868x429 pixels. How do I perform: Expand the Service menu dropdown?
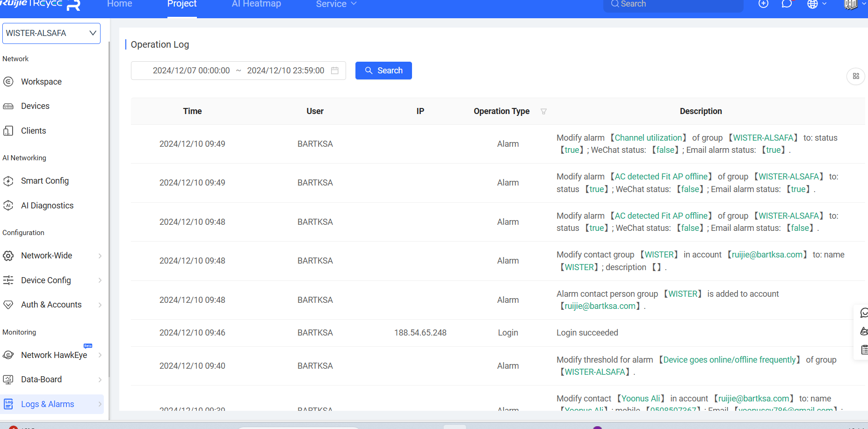(x=336, y=4)
